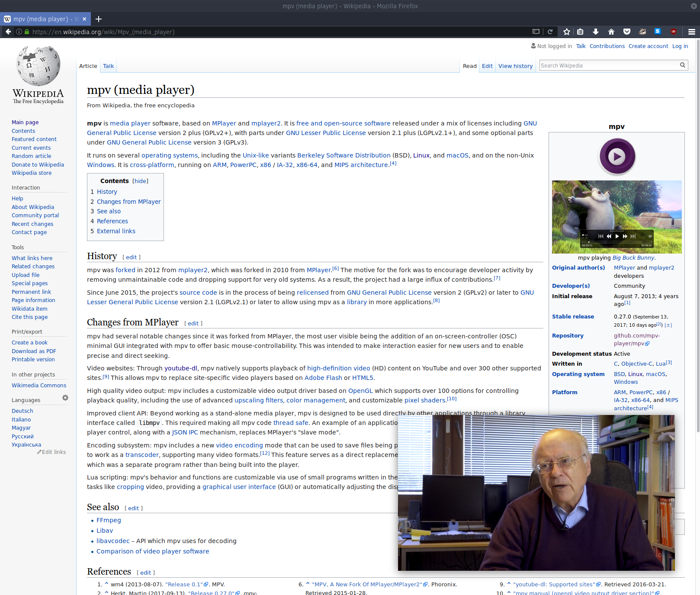Open Printable version link

click(x=33, y=359)
